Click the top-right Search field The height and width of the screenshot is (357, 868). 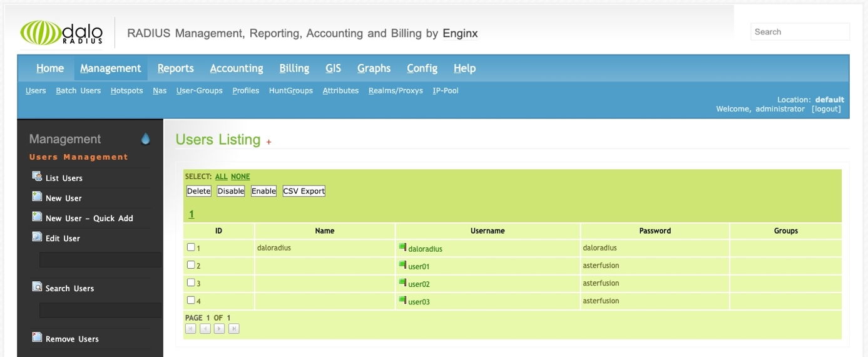coord(800,32)
